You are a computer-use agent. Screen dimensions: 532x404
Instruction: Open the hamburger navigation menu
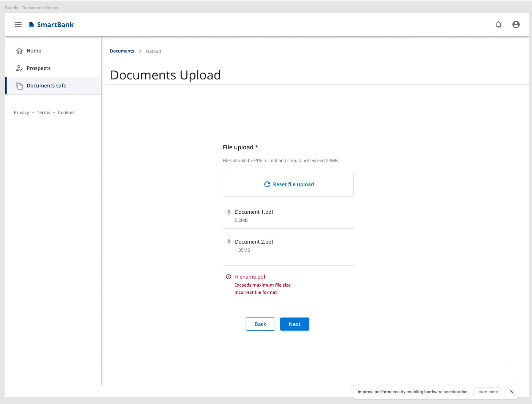pos(18,25)
